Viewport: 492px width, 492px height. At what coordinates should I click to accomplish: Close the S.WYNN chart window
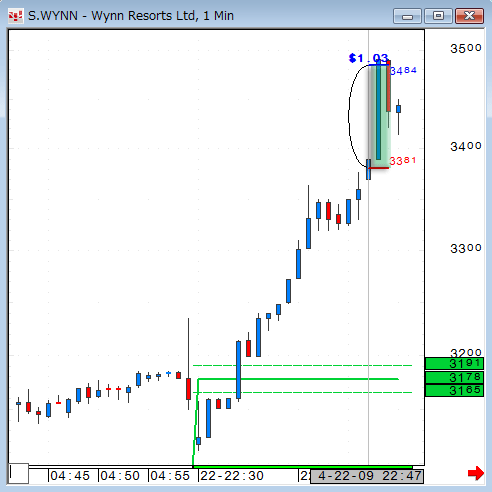coord(469,16)
